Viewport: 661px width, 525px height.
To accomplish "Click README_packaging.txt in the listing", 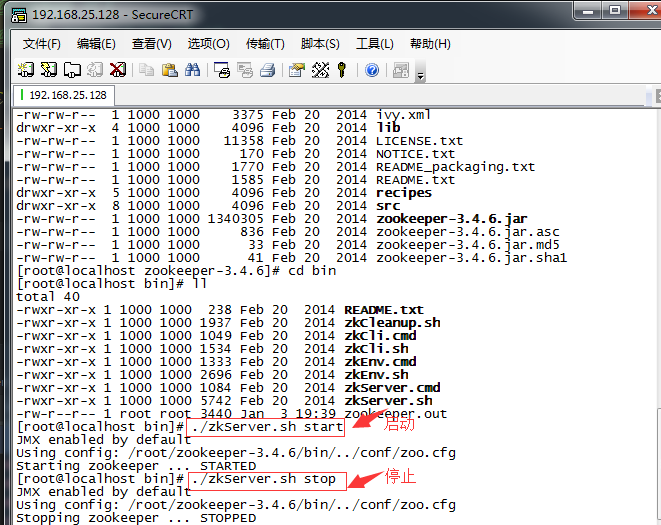I will click(456, 167).
